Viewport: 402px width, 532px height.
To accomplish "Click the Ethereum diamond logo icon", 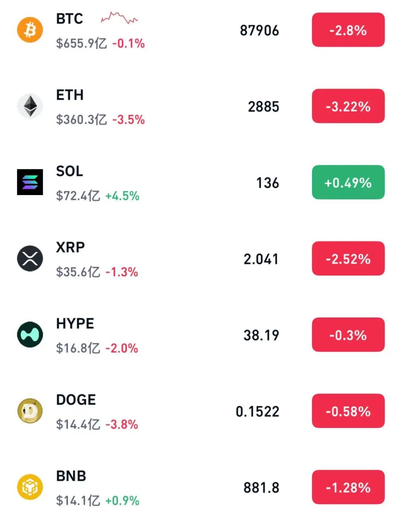I will pyautogui.click(x=30, y=106).
